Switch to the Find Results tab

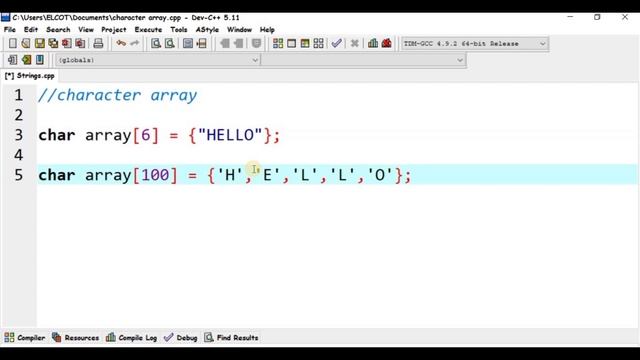tap(231, 338)
